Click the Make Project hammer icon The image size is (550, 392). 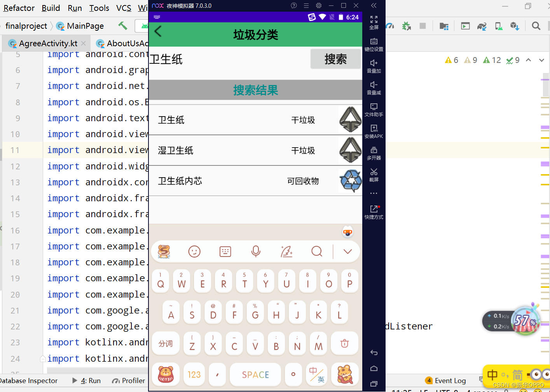(123, 26)
